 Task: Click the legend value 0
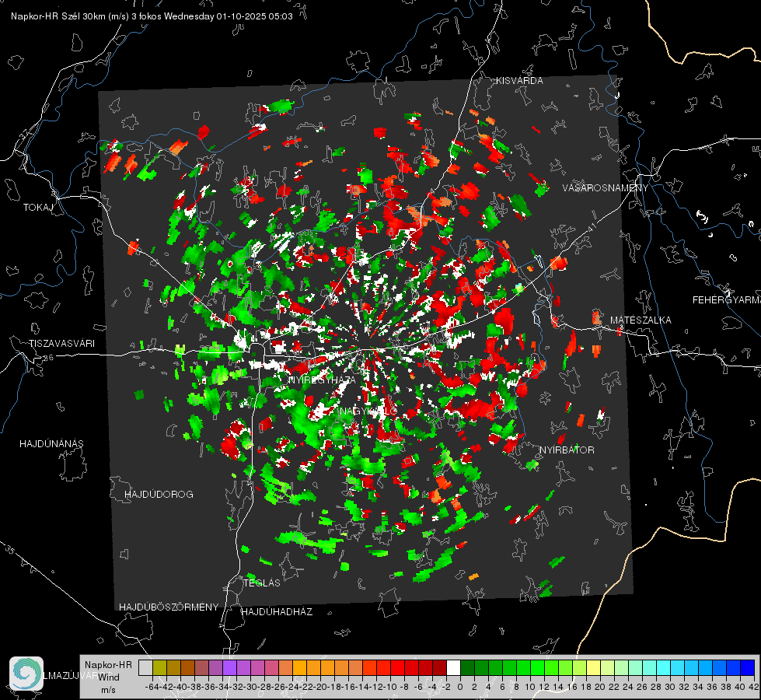(460, 687)
